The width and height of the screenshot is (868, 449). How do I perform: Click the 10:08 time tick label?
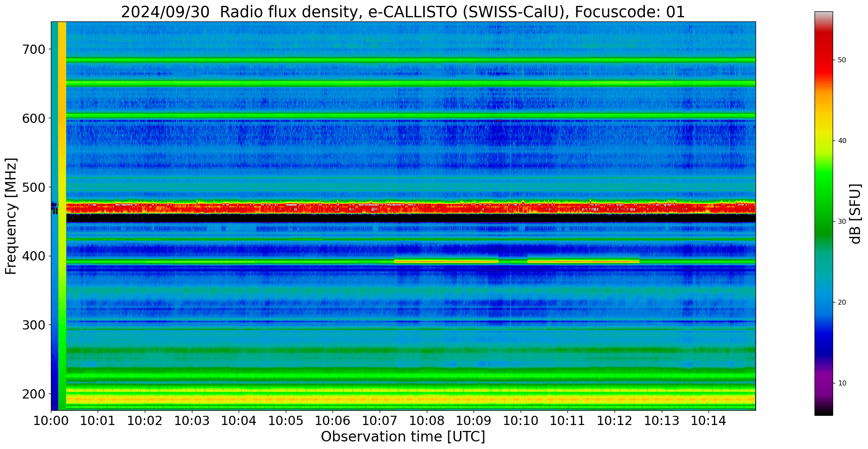(427, 420)
